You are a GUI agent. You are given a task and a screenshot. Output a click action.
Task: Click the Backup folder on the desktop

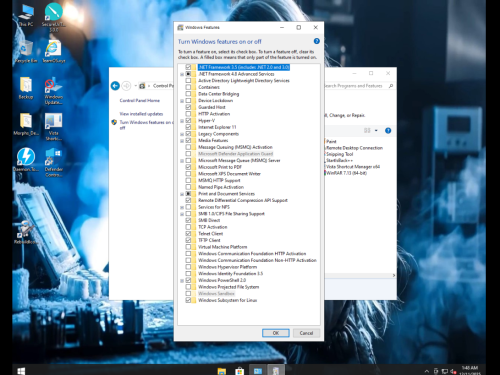(26, 88)
